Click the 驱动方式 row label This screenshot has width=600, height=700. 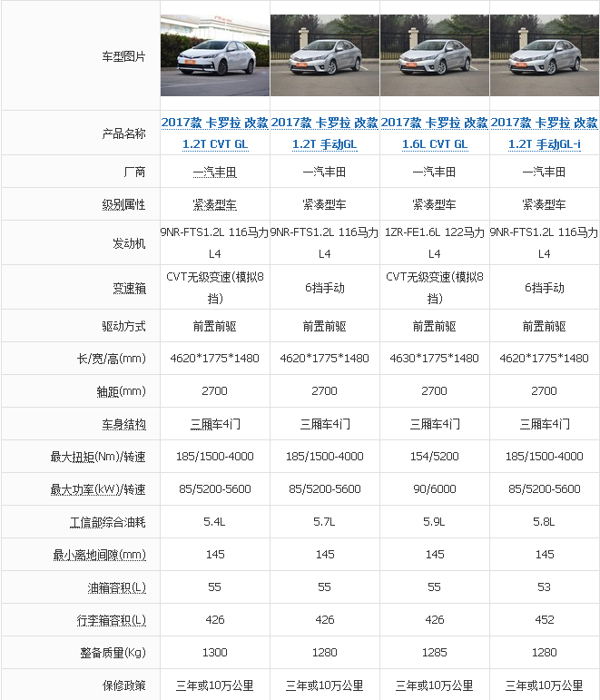pos(123,326)
